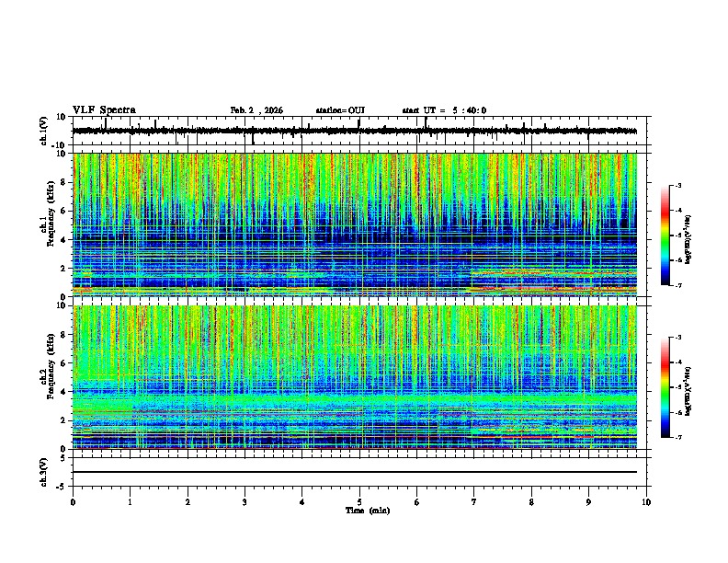Click the "station=OUI" header label

point(340,110)
